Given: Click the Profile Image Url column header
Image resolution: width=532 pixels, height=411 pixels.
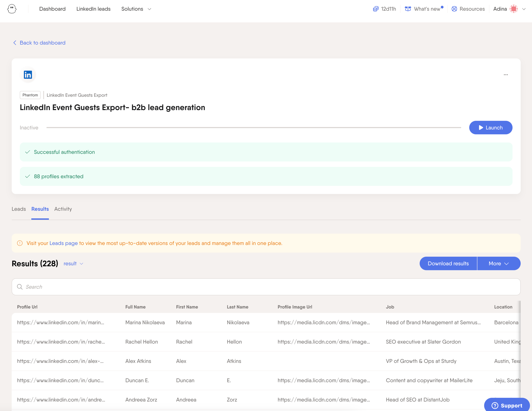Looking at the screenshot, I should tap(295, 307).
